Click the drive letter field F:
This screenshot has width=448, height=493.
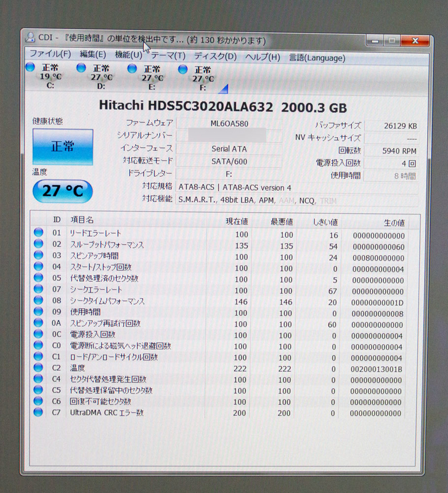(229, 174)
